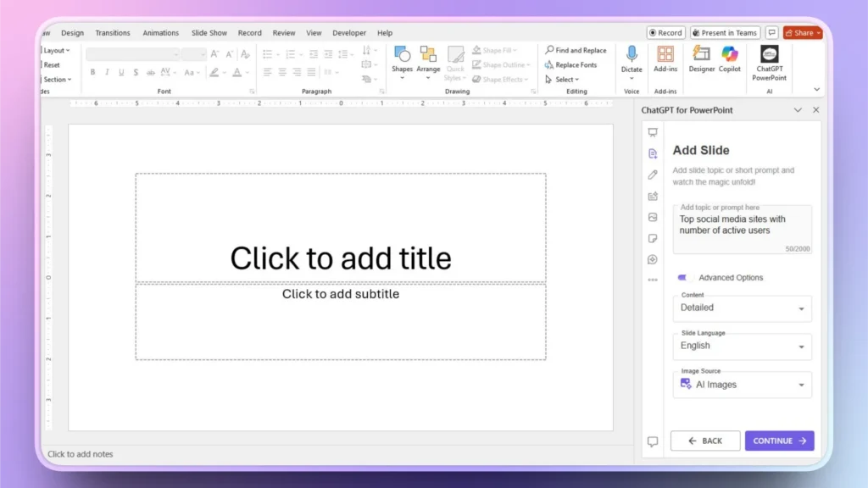Expand the Image Source AI Images dropdown
The image size is (868, 488).
(742, 385)
